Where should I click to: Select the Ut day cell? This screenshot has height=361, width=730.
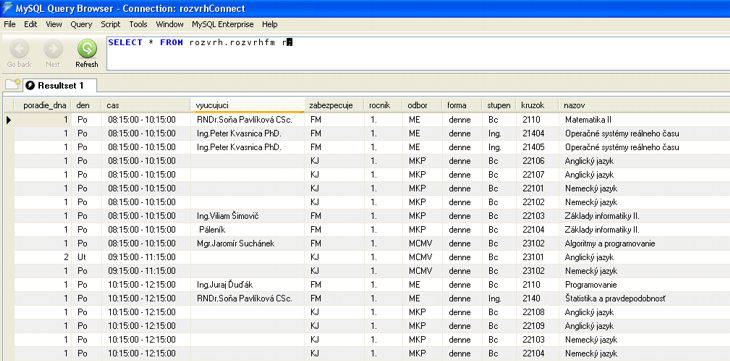click(86, 257)
